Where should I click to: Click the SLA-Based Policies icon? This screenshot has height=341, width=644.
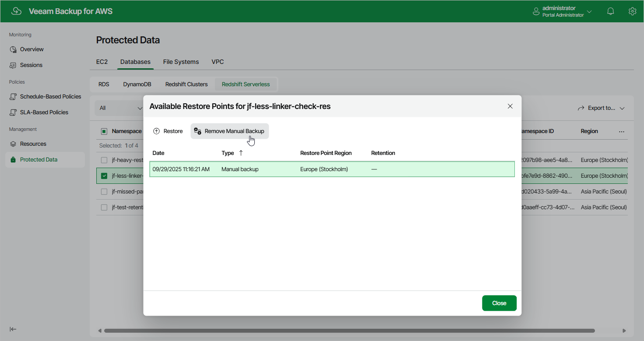click(x=13, y=112)
